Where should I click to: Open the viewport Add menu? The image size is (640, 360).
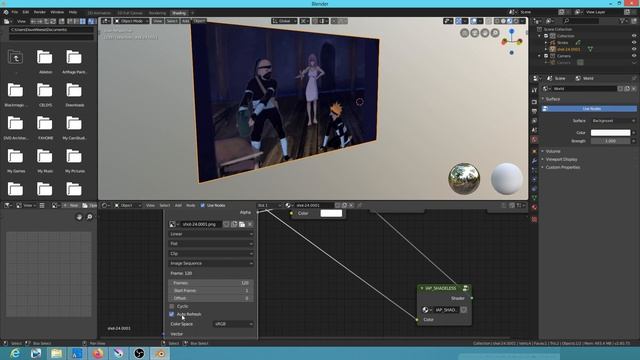point(185,21)
